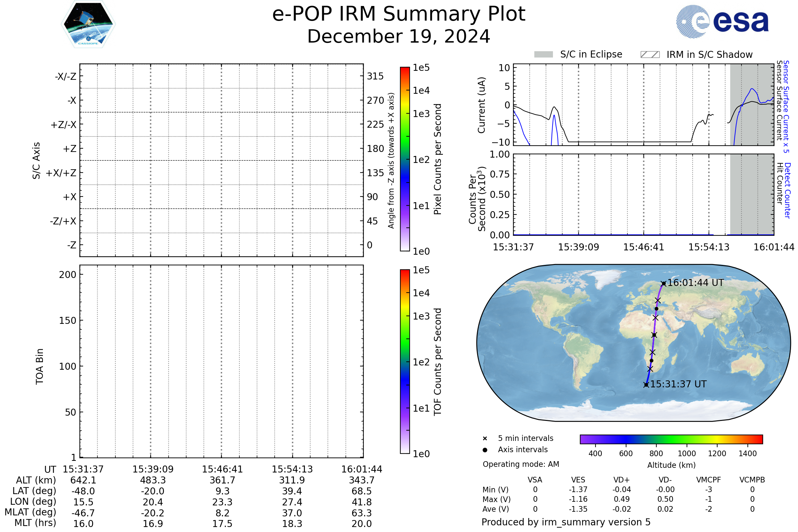Click the 15:31:37 UT track start marker

coord(646,385)
